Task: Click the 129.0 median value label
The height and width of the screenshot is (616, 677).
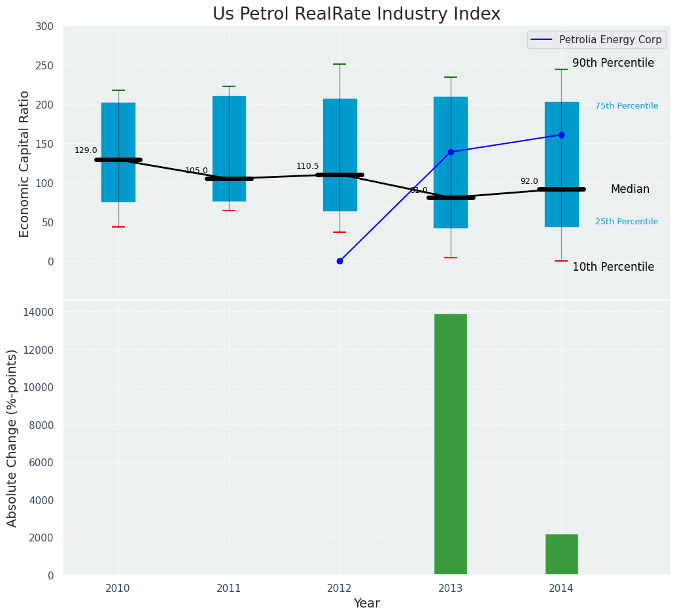Action: pyautogui.click(x=86, y=150)
